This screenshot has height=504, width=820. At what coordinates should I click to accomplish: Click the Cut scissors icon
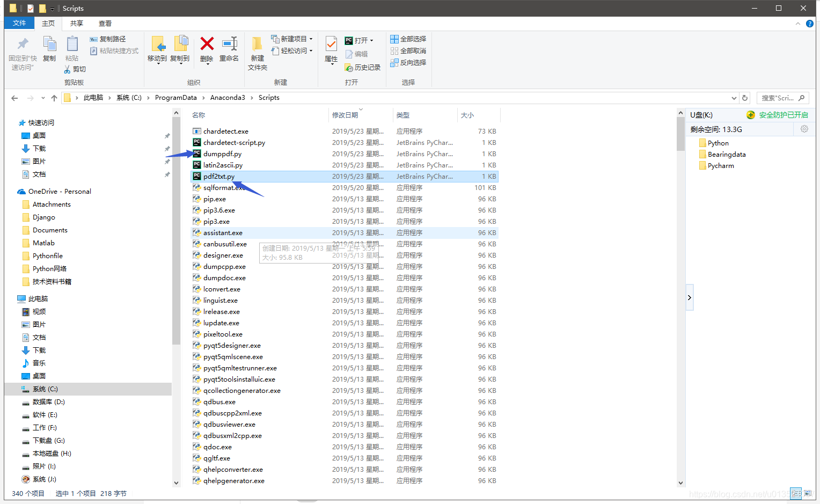pos(67,69)
